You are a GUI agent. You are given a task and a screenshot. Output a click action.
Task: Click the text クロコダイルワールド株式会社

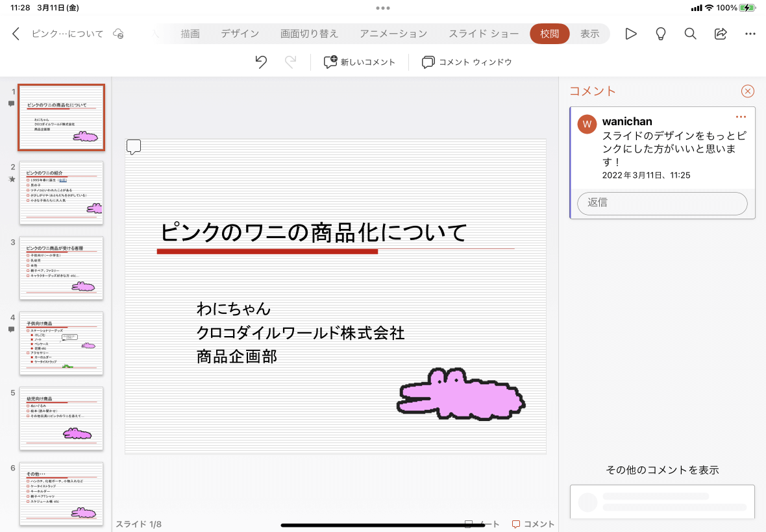coord(301,333)
